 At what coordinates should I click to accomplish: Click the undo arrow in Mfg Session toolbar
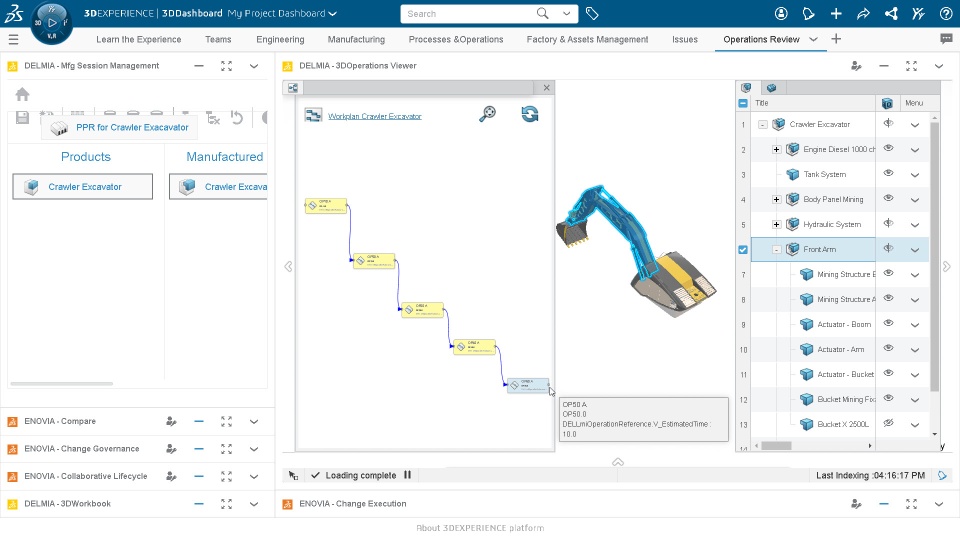point(237,118)
